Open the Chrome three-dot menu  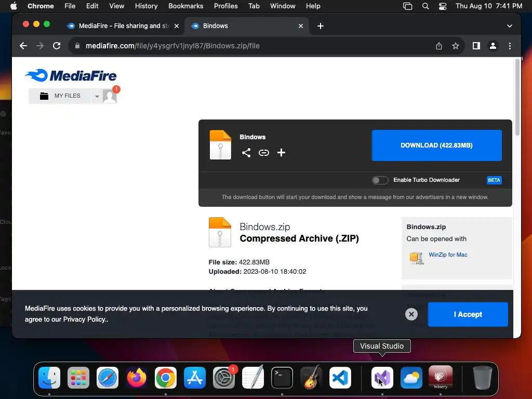(510, 46)
